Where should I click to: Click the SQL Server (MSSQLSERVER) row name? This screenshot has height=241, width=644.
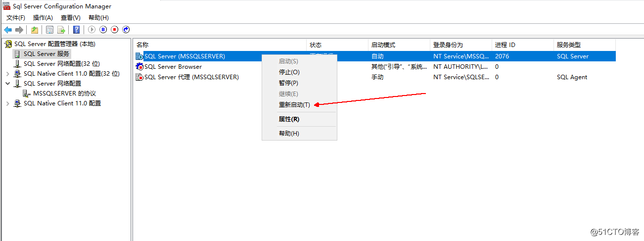[x=184, y=56]
